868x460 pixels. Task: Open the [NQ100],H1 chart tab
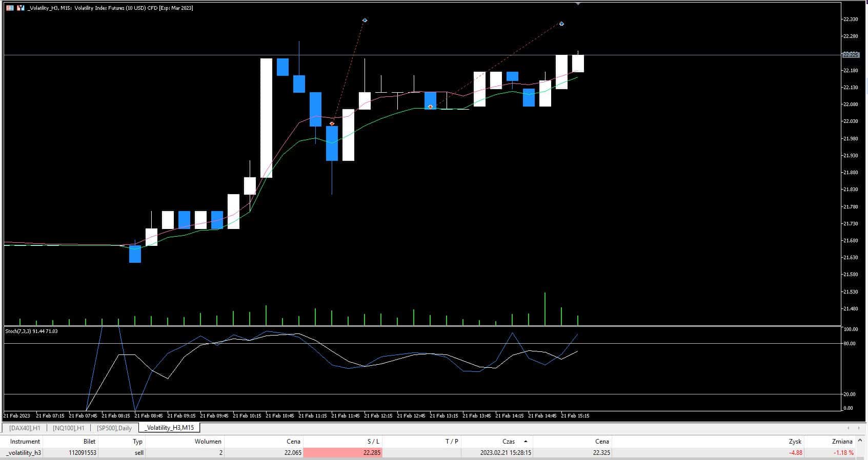pyautogui.click(x=68, y=428)
